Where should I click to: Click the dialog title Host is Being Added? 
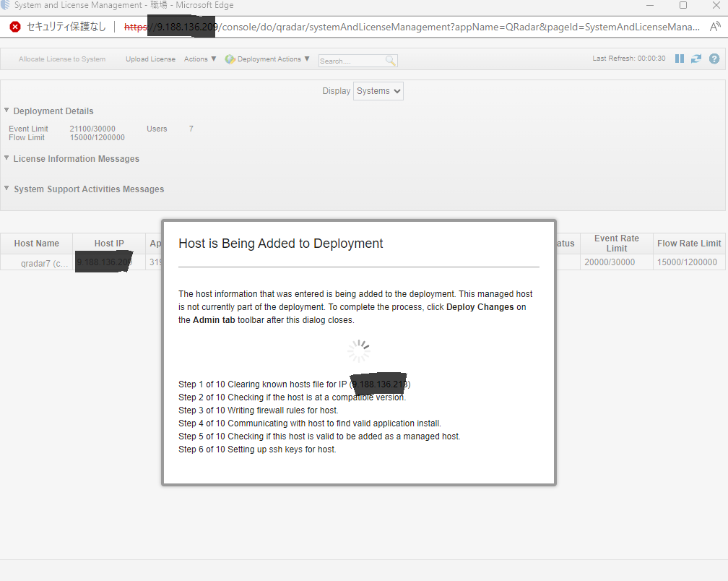[x=280, y=244]
